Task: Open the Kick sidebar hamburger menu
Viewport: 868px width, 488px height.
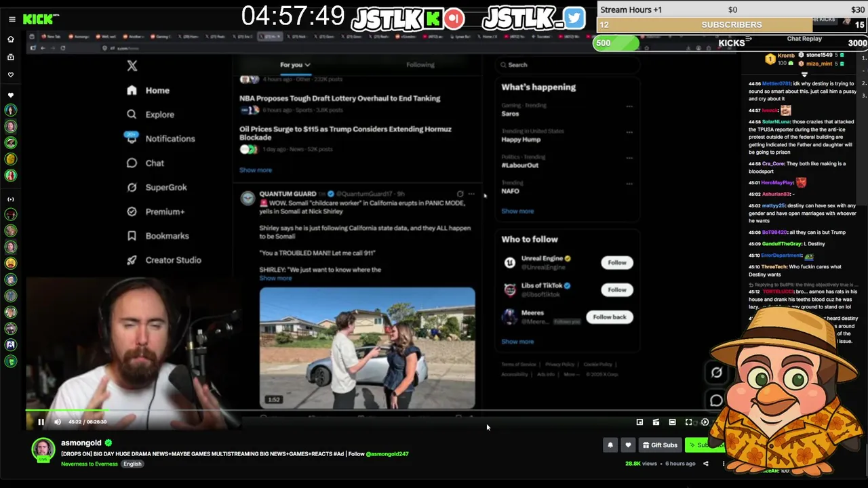Action: tap(12, 19)
